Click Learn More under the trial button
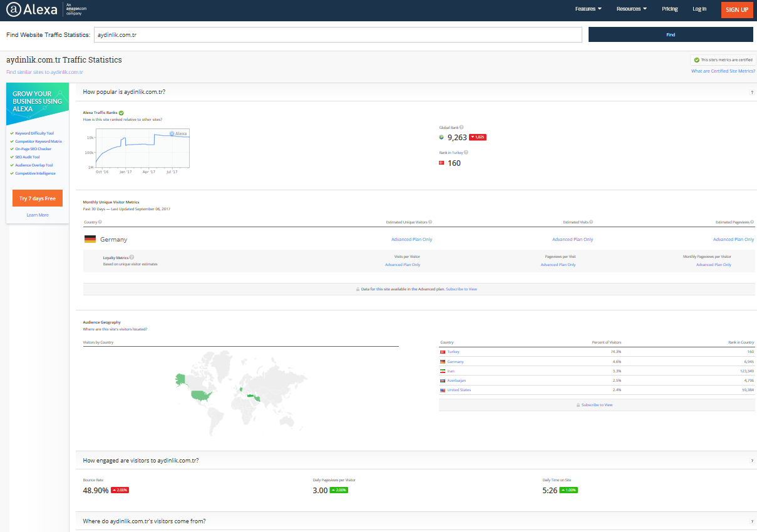 tap(38, 215)
